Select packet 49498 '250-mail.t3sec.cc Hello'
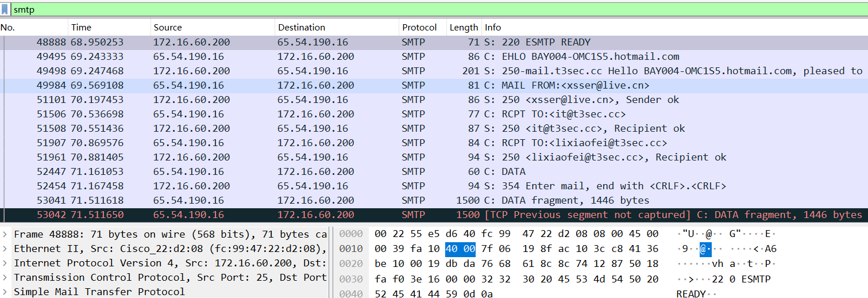The height and width of the screenshot is (298, 868). click(x=434, y=71)
